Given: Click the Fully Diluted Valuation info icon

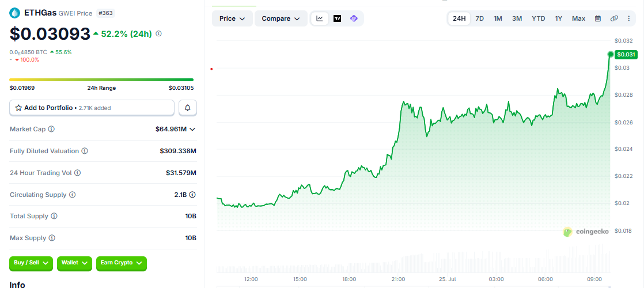Looking at the screenshot, I should coord(85,151).
